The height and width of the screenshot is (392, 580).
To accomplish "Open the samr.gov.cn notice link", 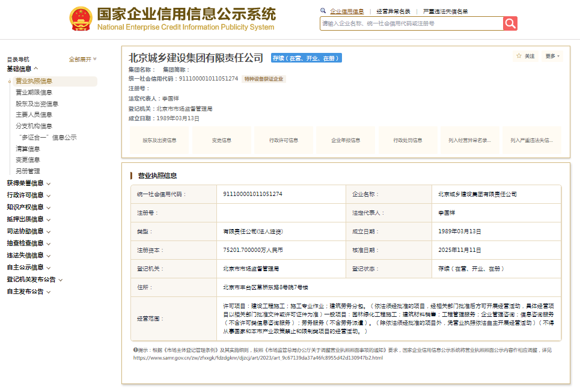I will point(257,358).
